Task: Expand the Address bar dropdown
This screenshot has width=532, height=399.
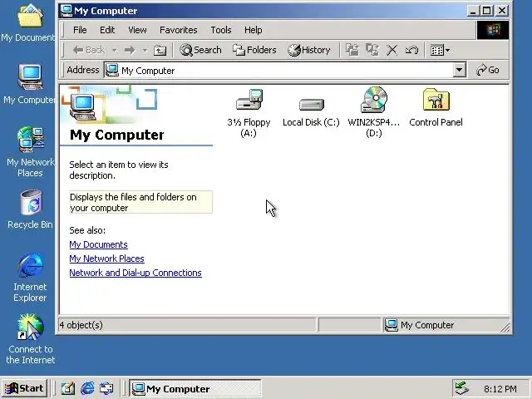Action: coord(459,70)
